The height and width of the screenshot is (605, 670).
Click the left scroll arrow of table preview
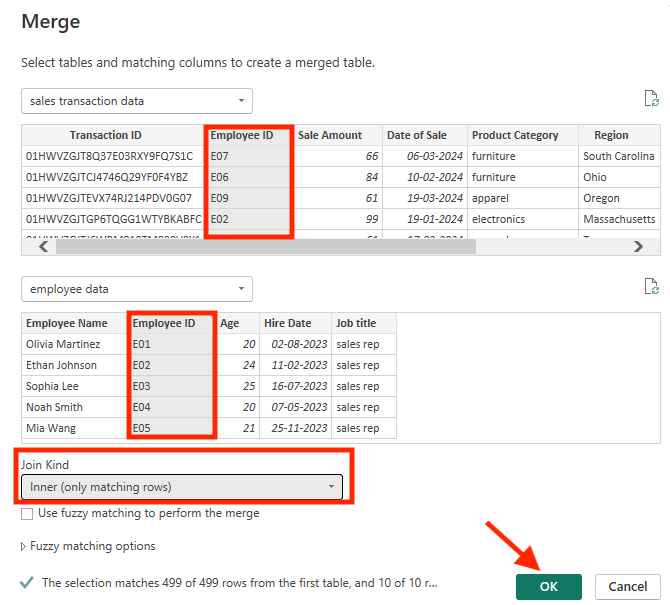44,247
